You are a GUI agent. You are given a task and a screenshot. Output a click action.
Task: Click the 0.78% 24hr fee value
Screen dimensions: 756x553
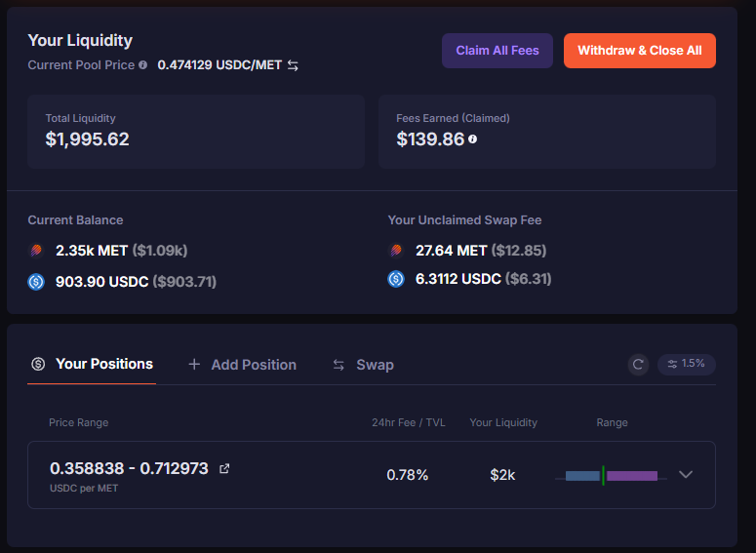(x=408, y=475)
